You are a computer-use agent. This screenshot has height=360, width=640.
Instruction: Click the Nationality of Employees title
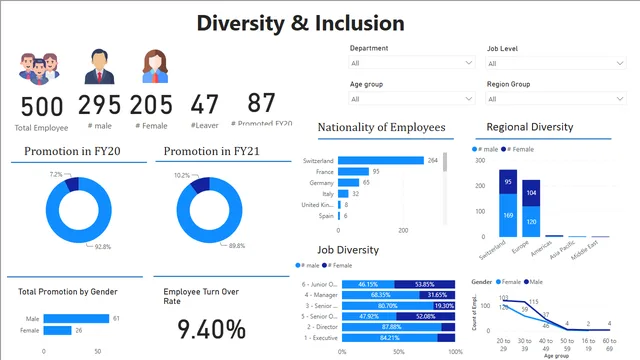pyautogui.click(x=382, y=127)
